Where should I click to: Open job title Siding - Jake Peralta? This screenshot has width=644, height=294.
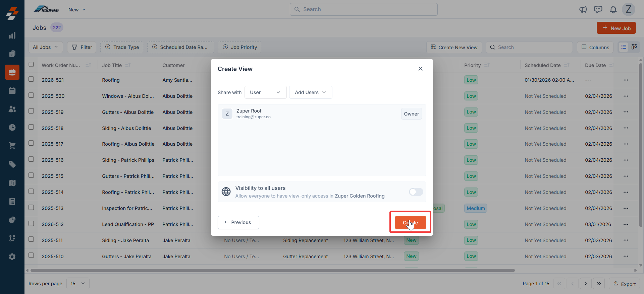coord(125,240)
